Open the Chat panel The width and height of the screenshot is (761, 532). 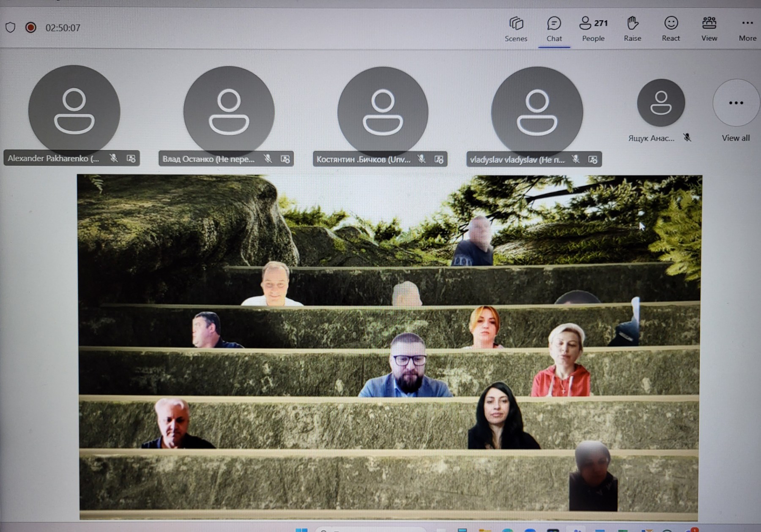point(554,29)
